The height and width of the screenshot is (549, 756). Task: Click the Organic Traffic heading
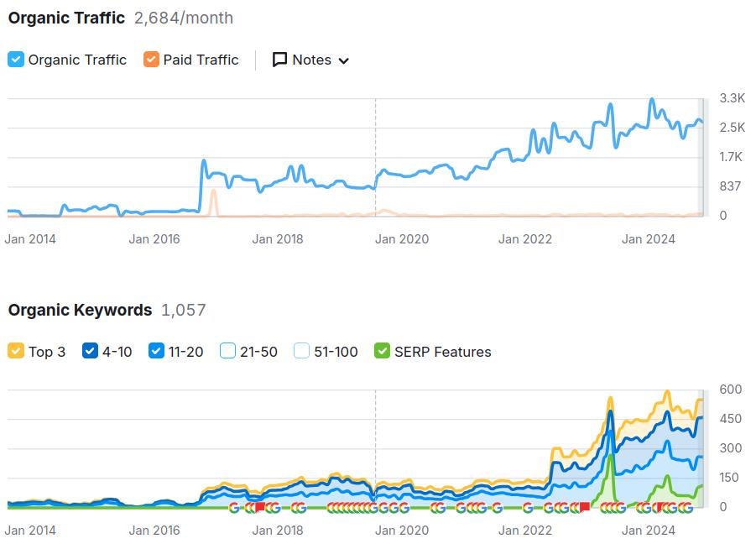[x=66, y=18]
